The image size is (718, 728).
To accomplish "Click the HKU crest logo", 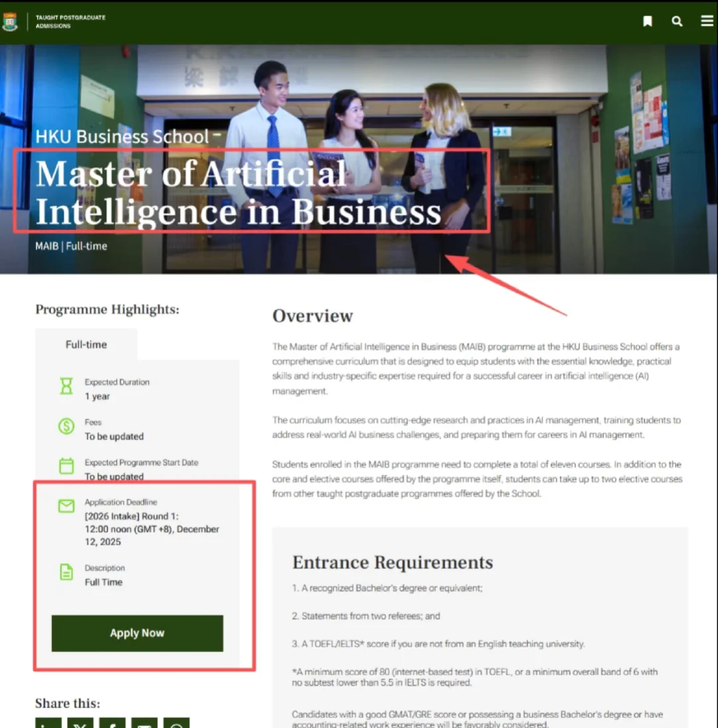I will [x=10, y=21].
